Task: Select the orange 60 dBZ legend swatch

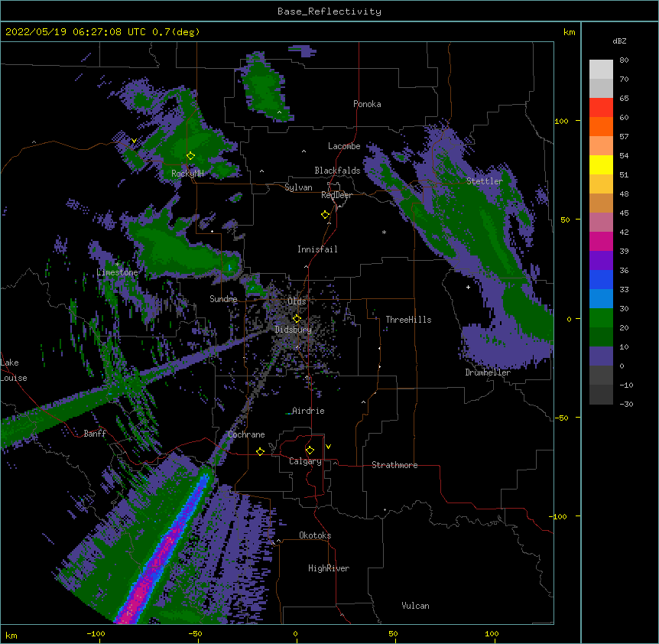Action: [601, 126]
